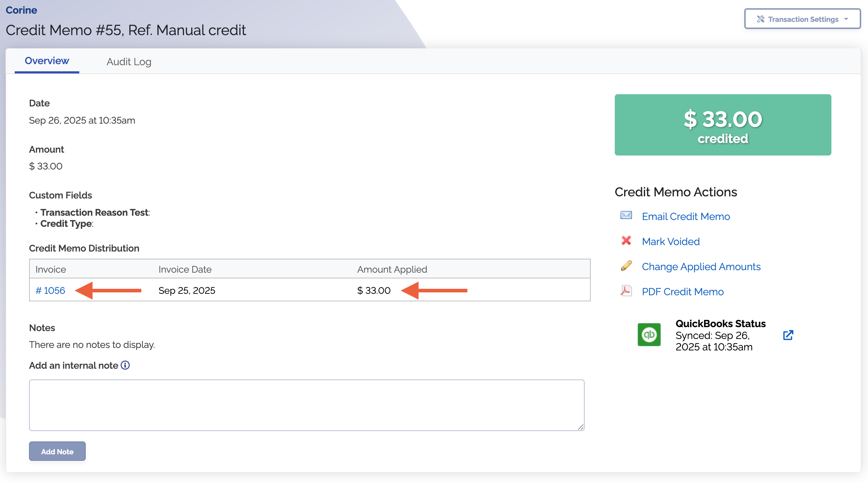Image resolution: width=868 pixels, height=483 pixels.
Task: Click into the internal note text area
Action: pyautogui.click(x=307, y=405)
